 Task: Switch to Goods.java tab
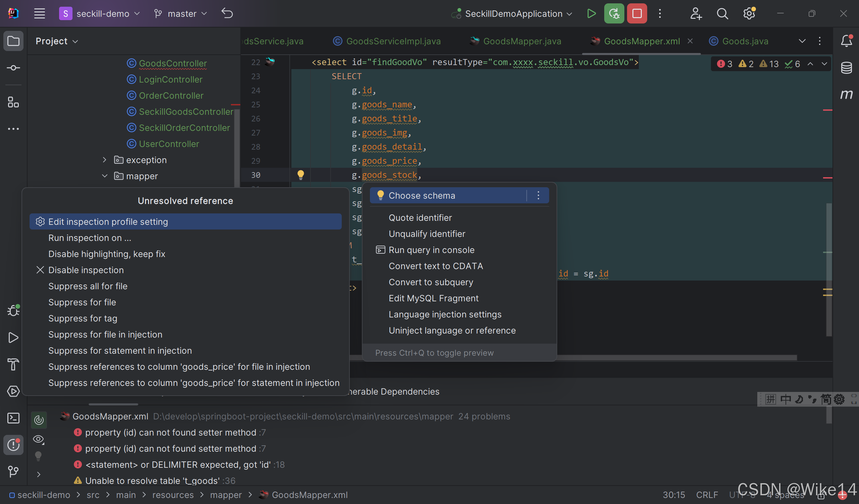[739, 41]
